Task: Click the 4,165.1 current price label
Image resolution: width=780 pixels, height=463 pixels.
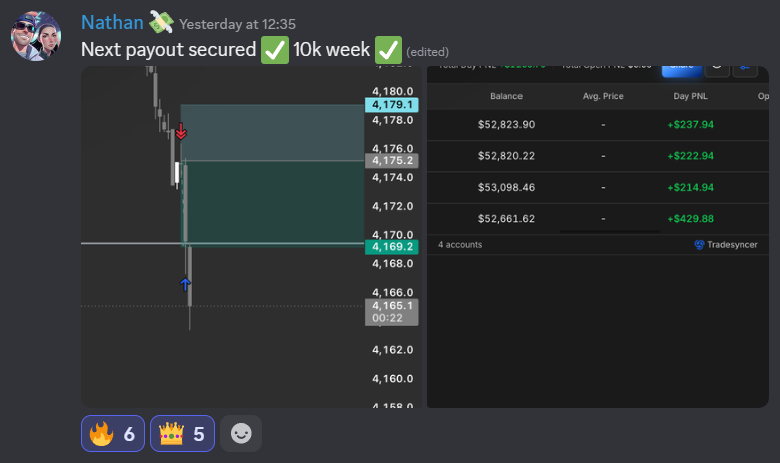Action: (x=392, y=312)
